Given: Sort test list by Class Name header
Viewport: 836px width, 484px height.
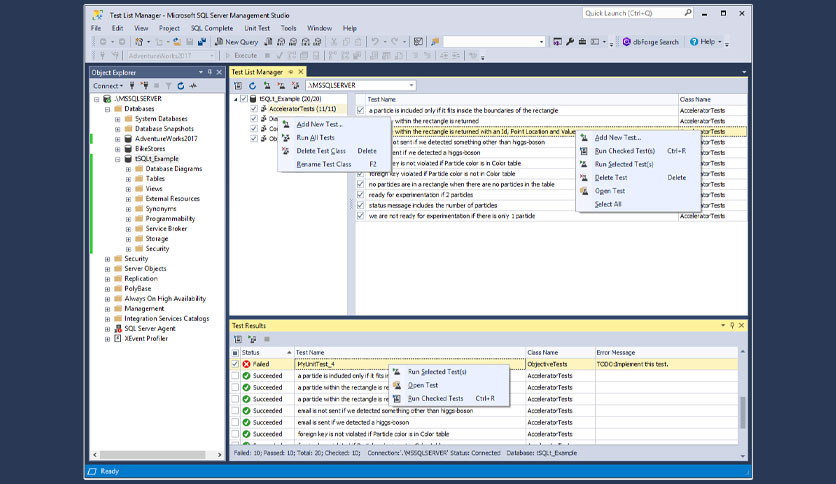Looking at the screenshot, I should pos(712,99).
